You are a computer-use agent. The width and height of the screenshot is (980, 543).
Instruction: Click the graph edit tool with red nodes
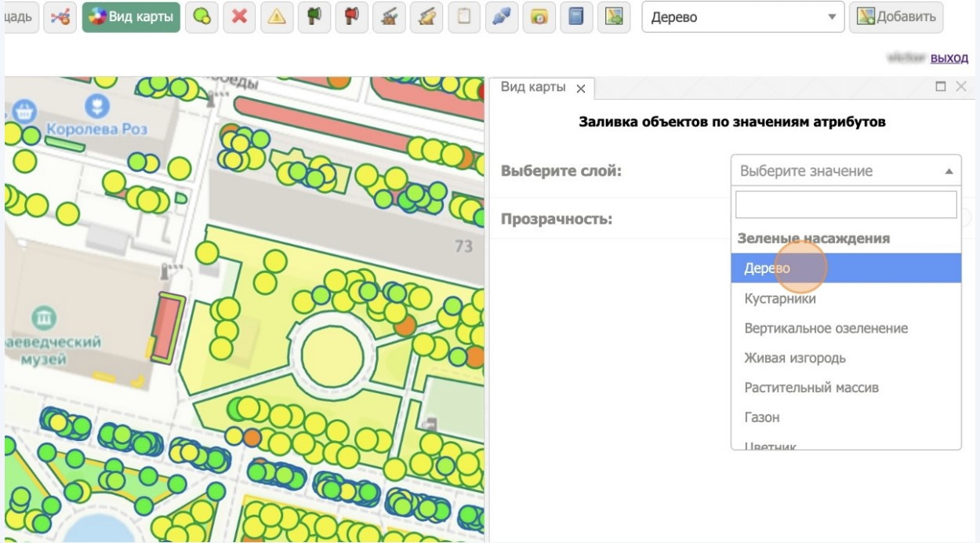point(60,17)
